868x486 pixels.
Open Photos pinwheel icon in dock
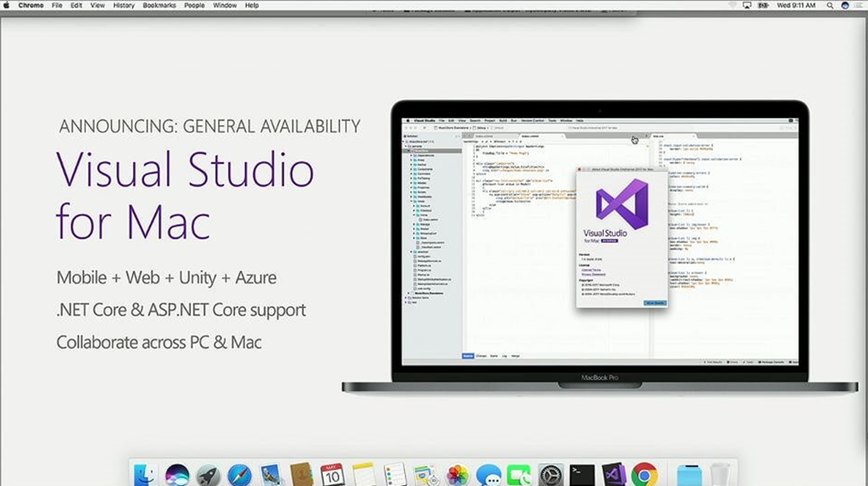coord(457,475)
